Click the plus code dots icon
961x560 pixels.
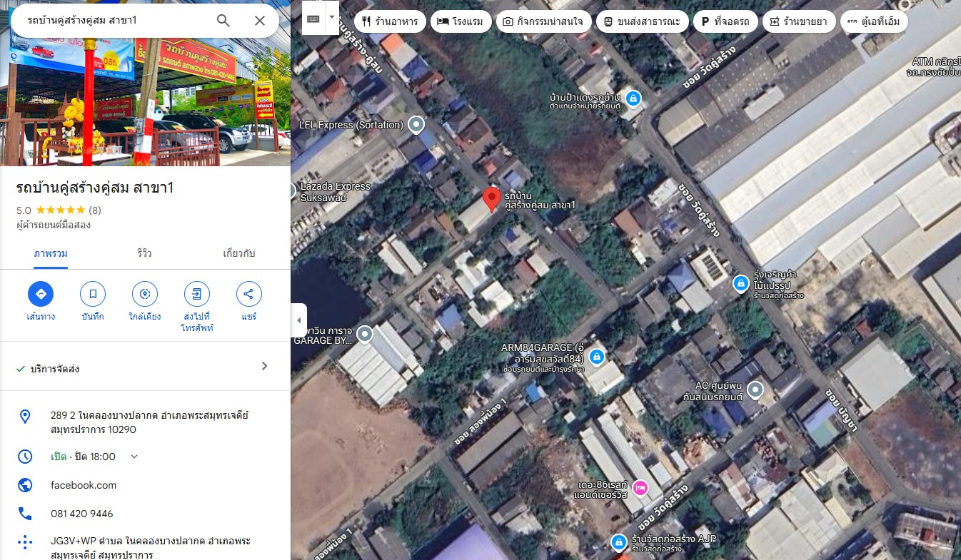click(x=25, y=542)
